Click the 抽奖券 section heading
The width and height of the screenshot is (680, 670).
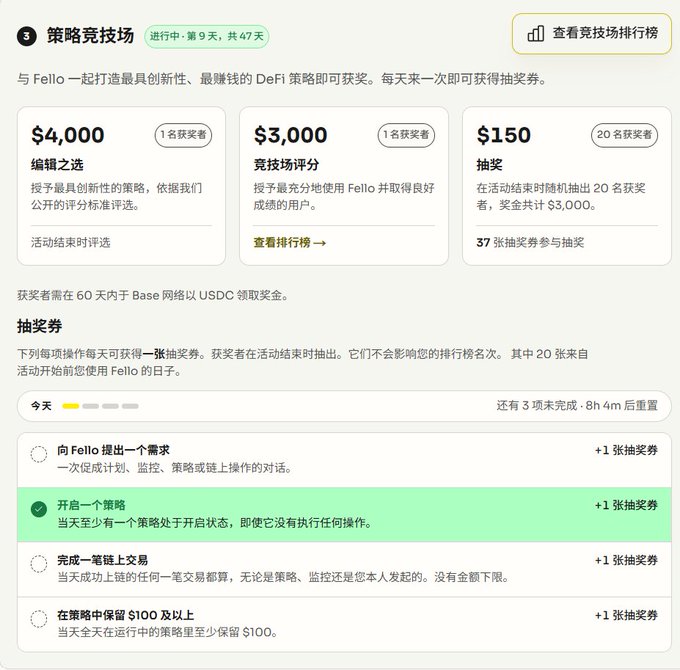click(x=39, y=326)
